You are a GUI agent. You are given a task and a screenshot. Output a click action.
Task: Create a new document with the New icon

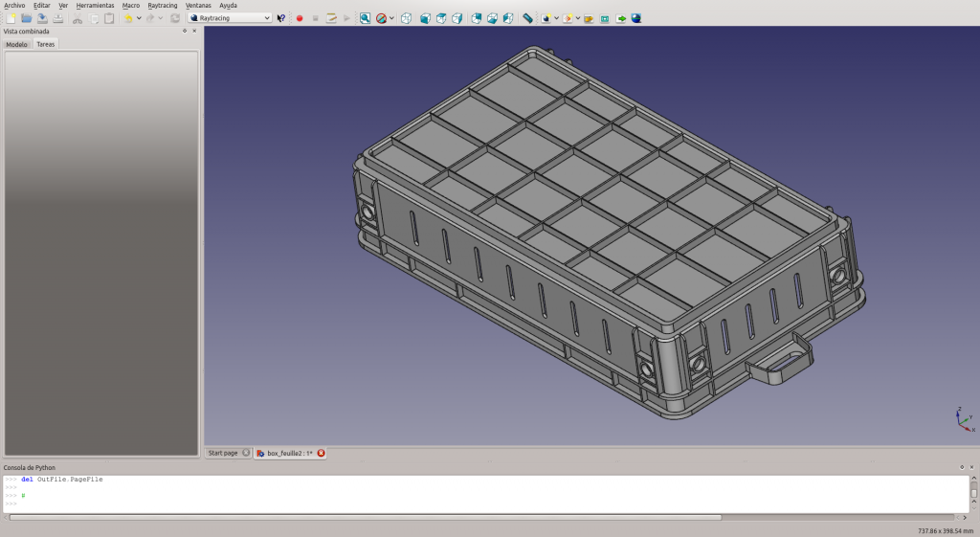pyautogui.click(x=11, y=18)
